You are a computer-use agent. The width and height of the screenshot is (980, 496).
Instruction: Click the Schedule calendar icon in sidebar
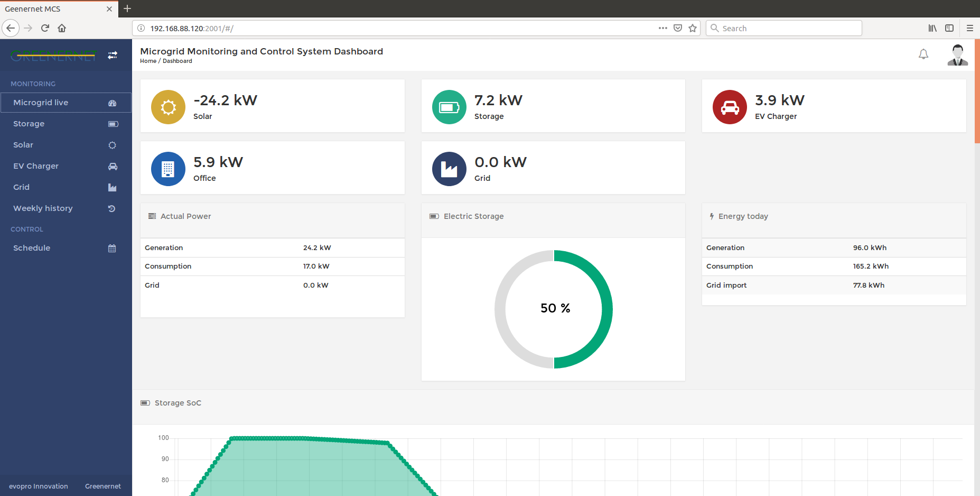pos(112,249)
